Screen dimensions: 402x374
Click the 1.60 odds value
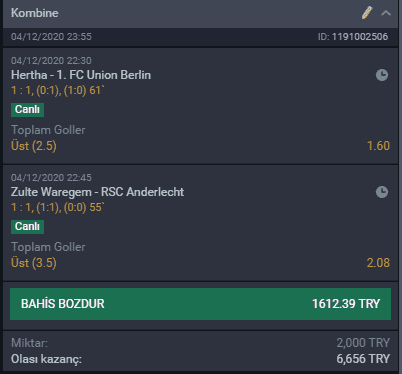click(378, 146)
